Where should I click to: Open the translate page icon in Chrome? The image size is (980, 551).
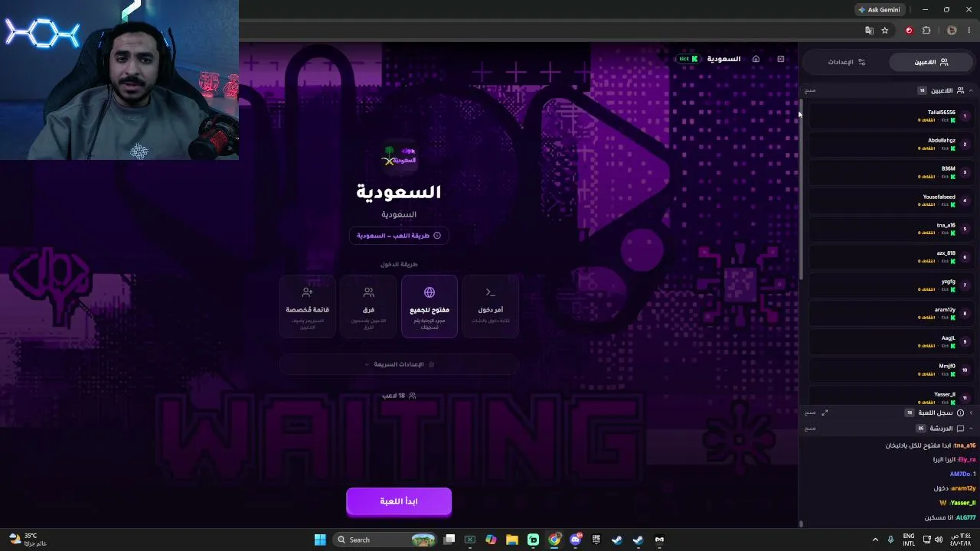tap(869, 31)
